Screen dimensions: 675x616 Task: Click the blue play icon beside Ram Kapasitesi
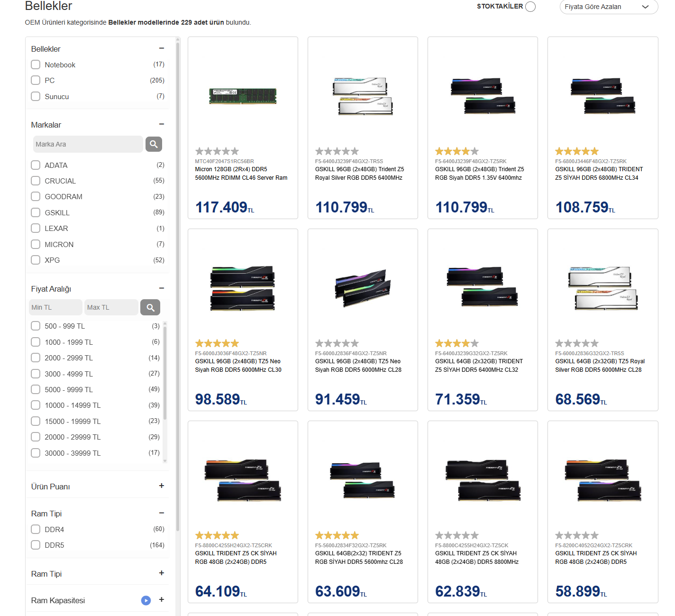146,600
